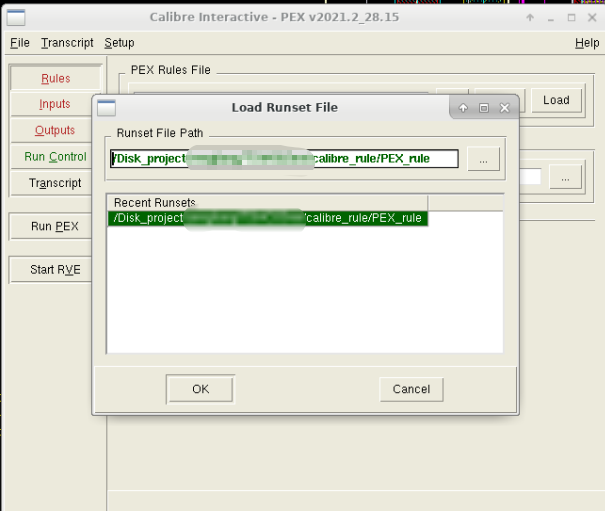Maximize the Load Runset File dialog
This screenshot has width=605, height=511.
[484, 108]
